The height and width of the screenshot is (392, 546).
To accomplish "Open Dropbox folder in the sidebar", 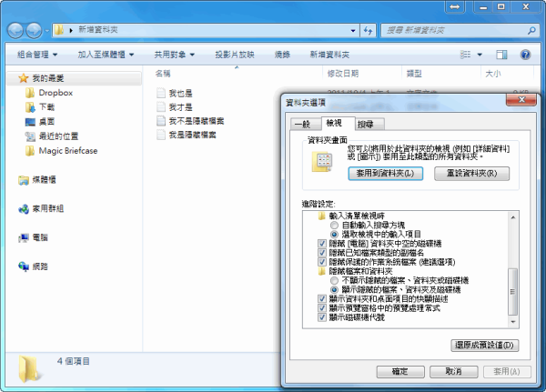I will point(56,93).
